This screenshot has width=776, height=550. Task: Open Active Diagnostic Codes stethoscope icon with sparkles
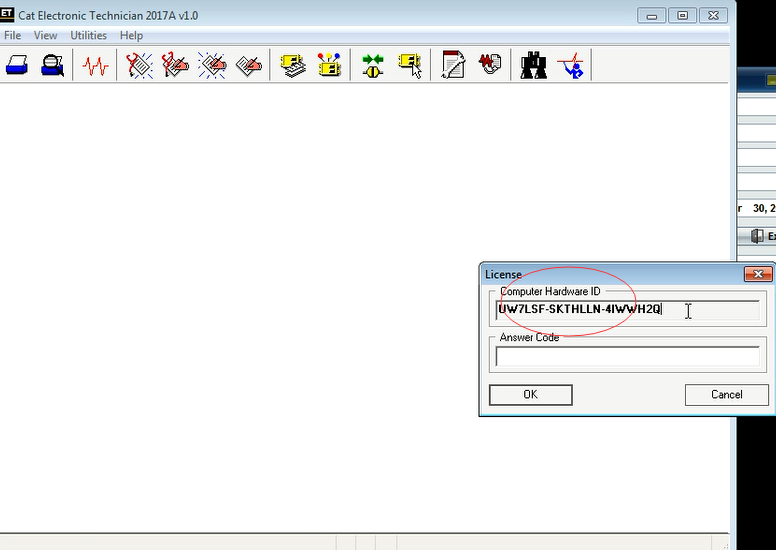pyautogui.click(x=139, y=65)
